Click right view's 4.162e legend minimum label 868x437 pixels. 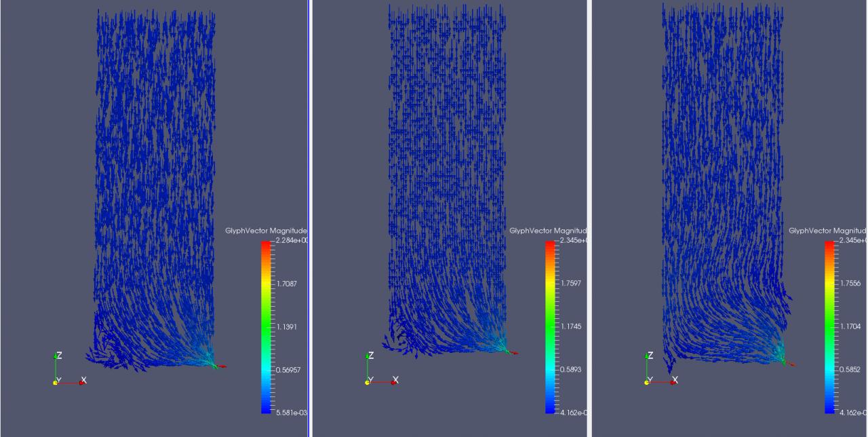tap(852, 413)
